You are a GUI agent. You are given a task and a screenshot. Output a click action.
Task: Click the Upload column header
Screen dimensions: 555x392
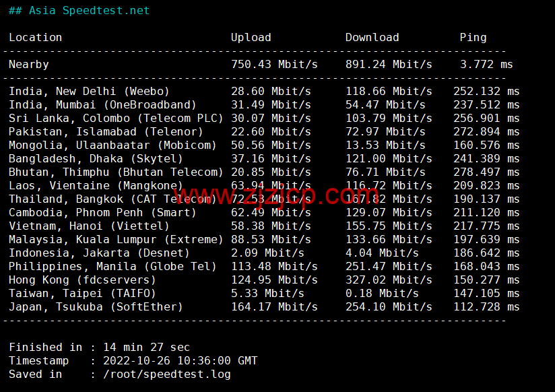tap(251, 38)
